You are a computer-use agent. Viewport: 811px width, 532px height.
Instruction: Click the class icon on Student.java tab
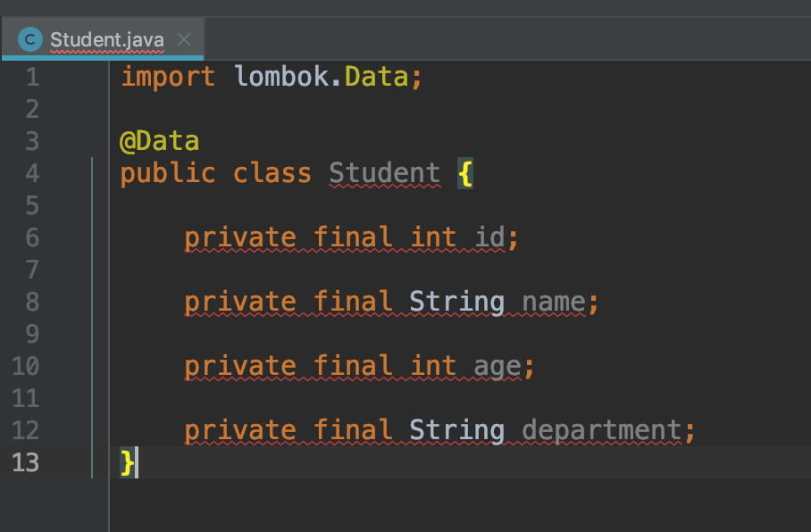pos(30,39)
